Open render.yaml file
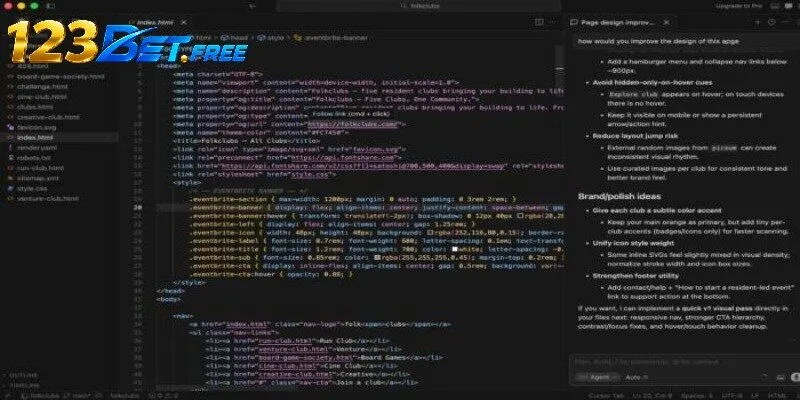 (x=37, y=148)
